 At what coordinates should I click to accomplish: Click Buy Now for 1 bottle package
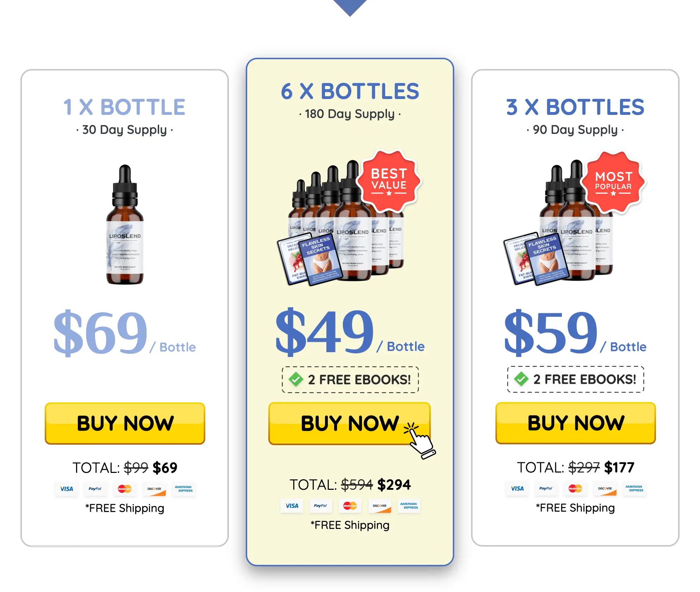point(125,423)
